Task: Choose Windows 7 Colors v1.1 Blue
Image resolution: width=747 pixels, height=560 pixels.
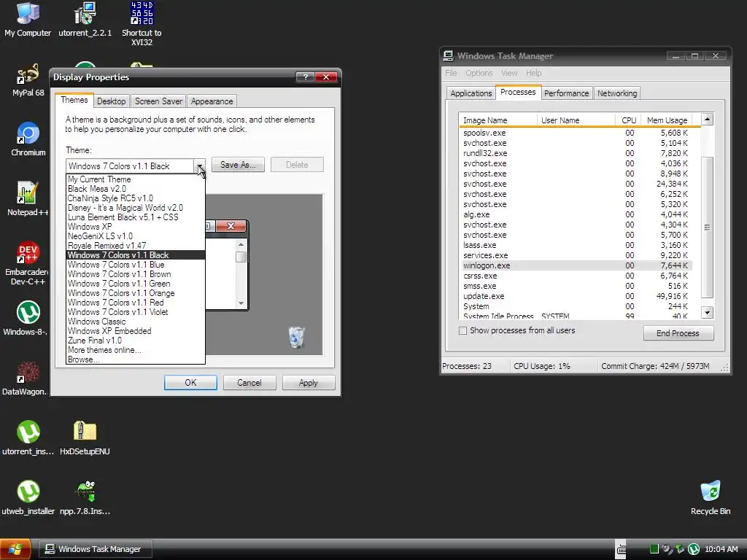Action: coord(135,265)
